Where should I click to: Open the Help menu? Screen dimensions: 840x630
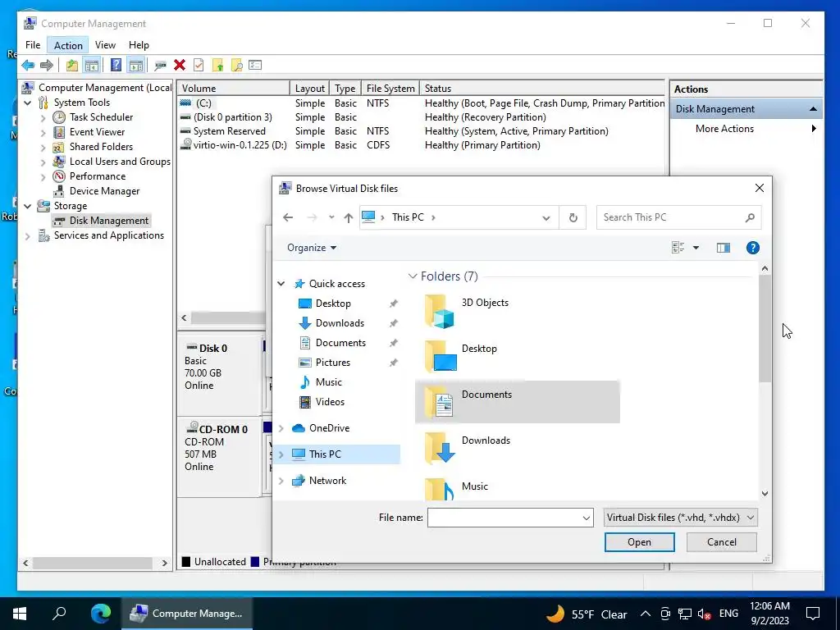139,45
